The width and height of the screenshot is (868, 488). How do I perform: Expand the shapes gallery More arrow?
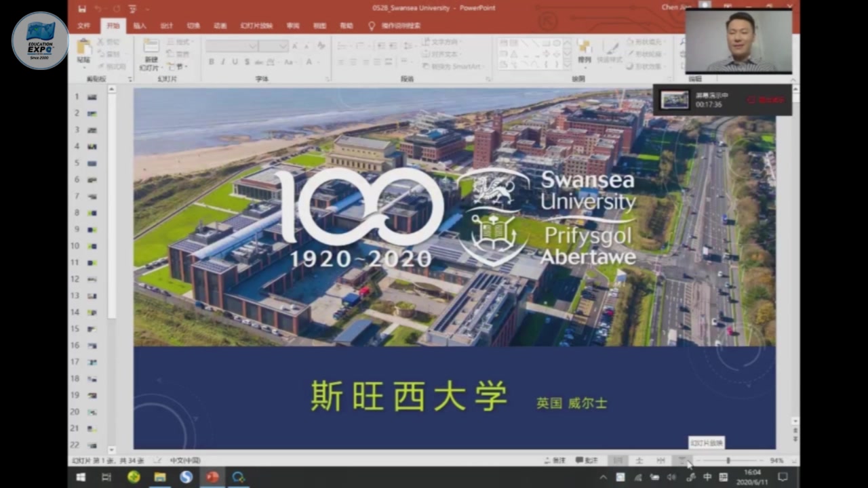tap(567, 65)
